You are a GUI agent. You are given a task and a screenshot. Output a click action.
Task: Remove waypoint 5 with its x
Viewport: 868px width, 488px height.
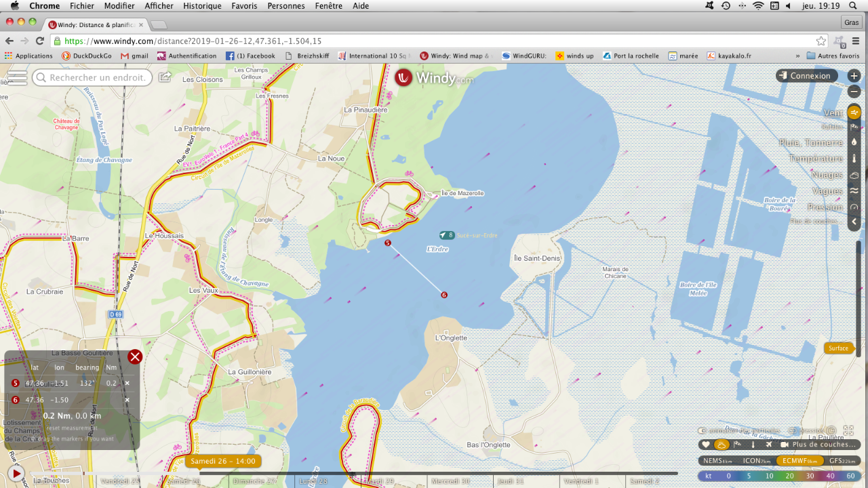pyautogui.click(x=127, y=383)
